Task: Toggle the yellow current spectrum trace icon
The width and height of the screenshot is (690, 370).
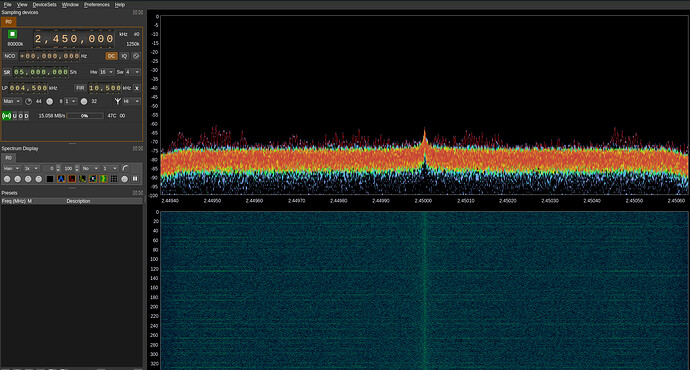Action: click(82, 179)
